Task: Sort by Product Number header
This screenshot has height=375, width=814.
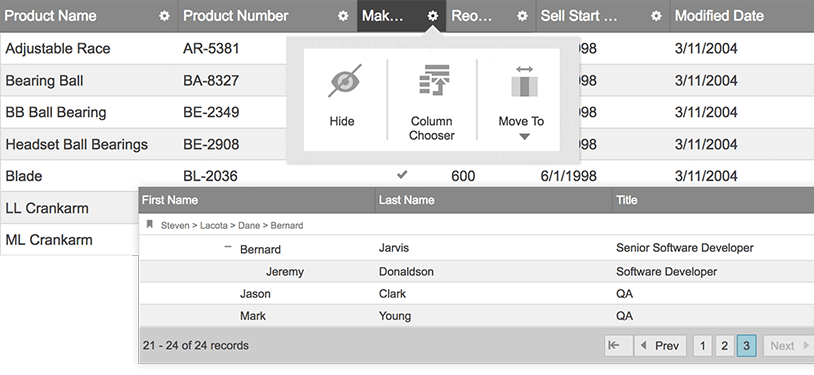Action: pos(236,16)
